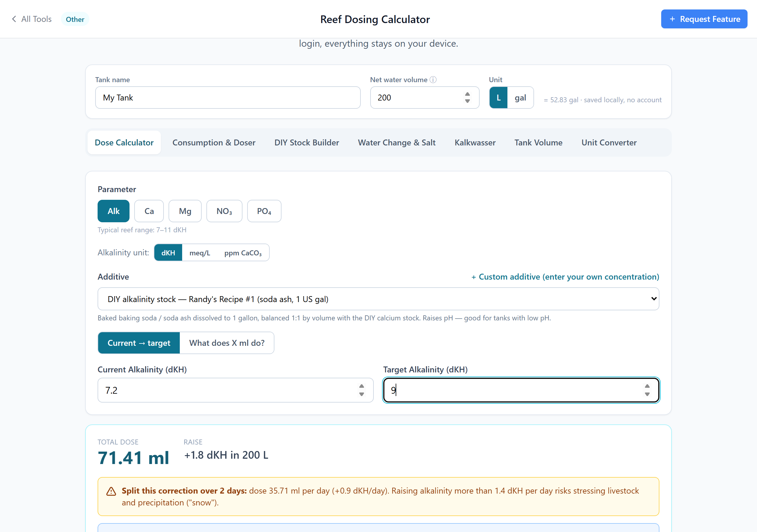Open the Tank Volume tab
The image size is (757, 532).
(x=538, y=143)
